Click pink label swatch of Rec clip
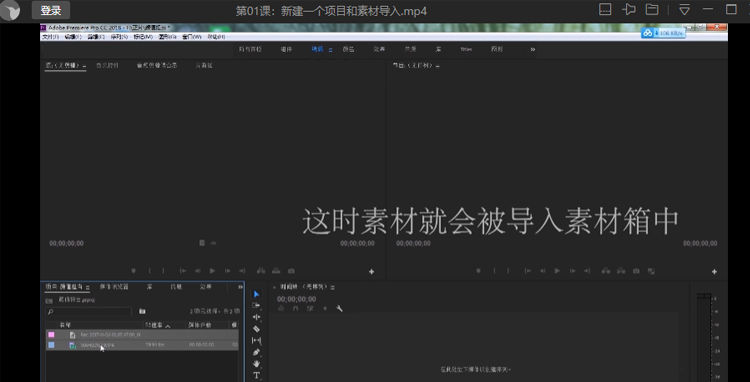750x382 pixels. [51, 335]
